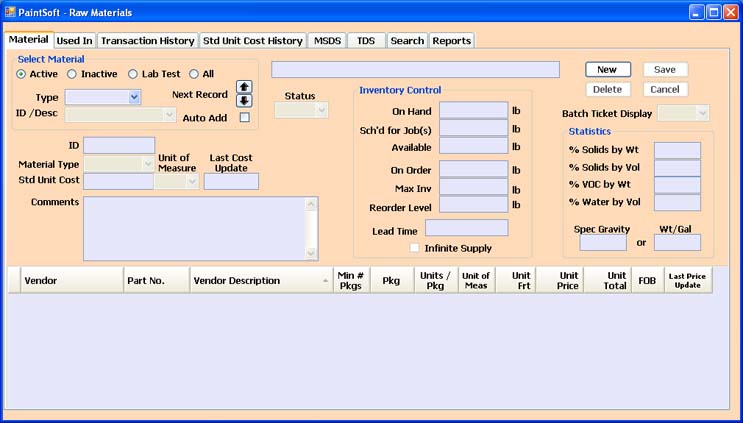This screenshot has width=743, height=423.
Task: Click the Unit Total column header
Action: (607, 280)
